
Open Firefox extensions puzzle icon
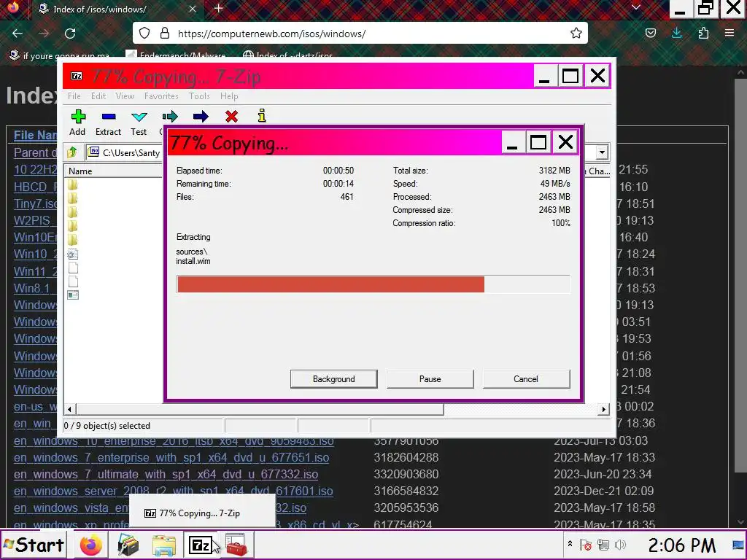pyautogui.click(x=703, y=33)
